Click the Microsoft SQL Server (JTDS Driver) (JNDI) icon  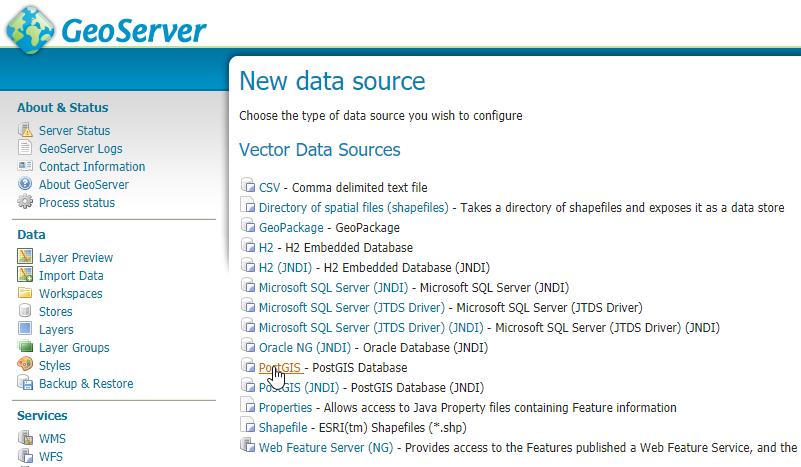pyautogui.click(x=248, y=325)
